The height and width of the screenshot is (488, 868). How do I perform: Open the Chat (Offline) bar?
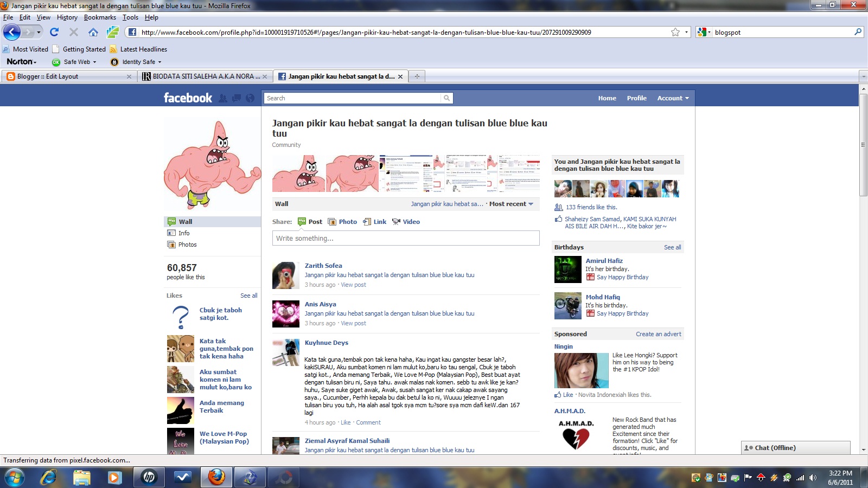(795, 448)
